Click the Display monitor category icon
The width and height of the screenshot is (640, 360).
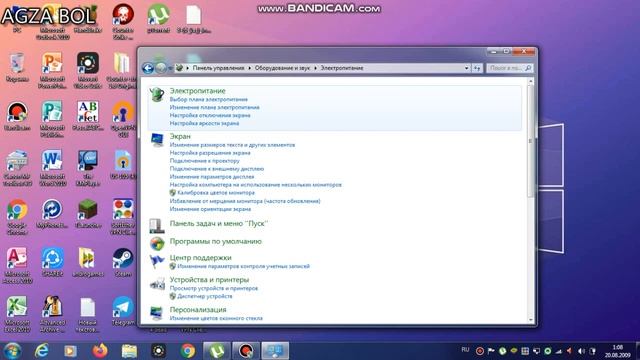tap(157, 140)
